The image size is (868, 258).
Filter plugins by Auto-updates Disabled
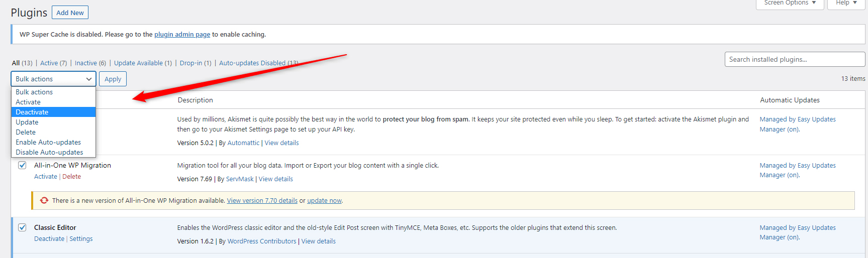coord(259,63)
